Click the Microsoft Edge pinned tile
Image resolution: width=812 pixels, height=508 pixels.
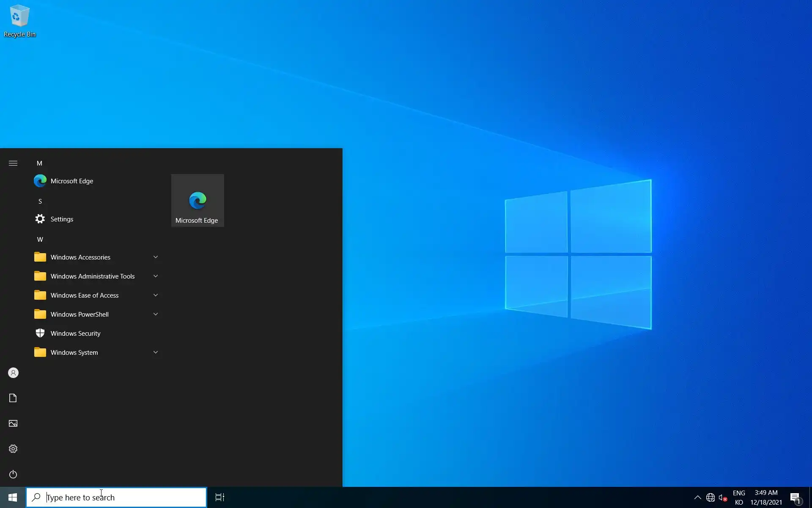click(198, 201)
